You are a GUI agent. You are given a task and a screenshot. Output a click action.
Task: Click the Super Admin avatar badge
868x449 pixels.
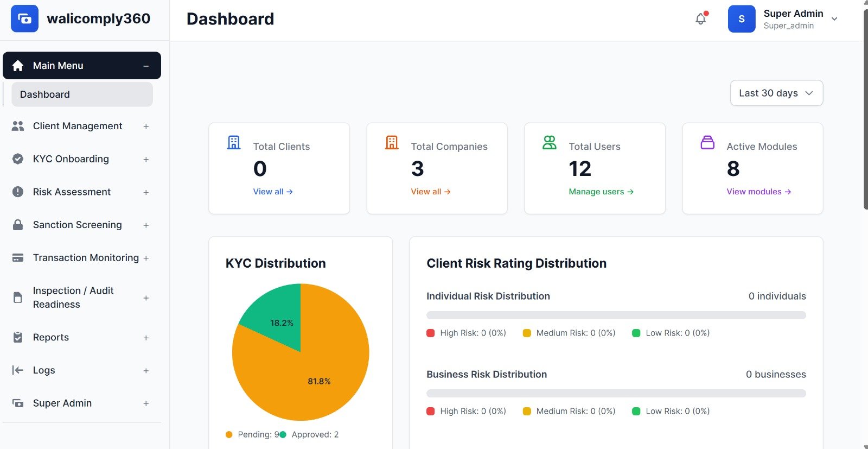[x=741, y=19]
